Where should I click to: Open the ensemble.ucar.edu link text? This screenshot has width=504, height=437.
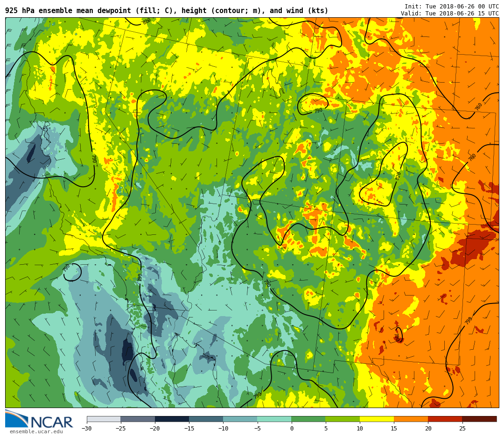(36, 431)
